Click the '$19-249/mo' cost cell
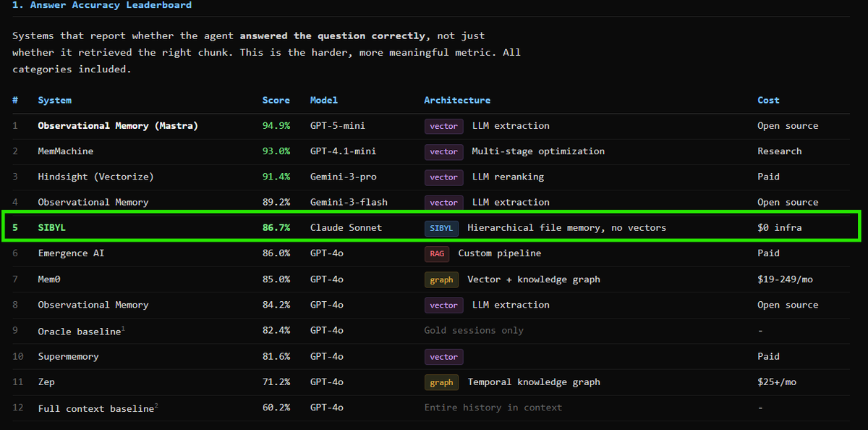Screen dimensions: 868x430 785,279
